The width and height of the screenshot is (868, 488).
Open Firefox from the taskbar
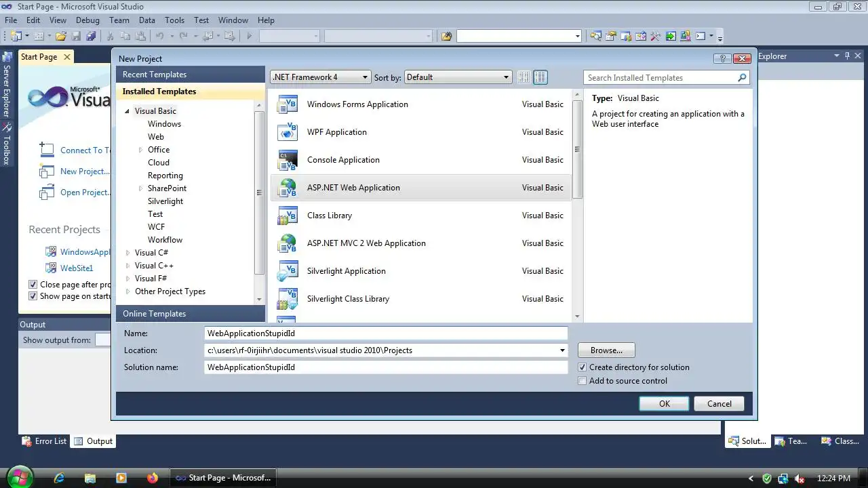coord(152,478)
